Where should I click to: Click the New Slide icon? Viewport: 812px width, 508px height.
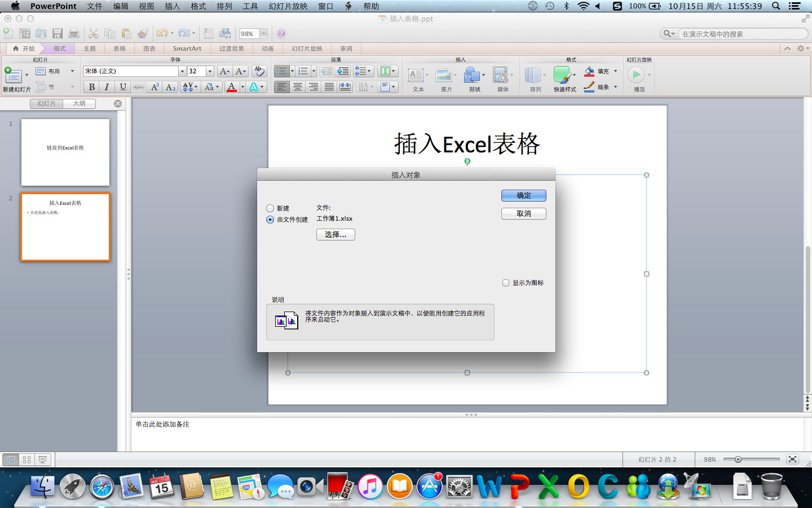tap(13, 75)
